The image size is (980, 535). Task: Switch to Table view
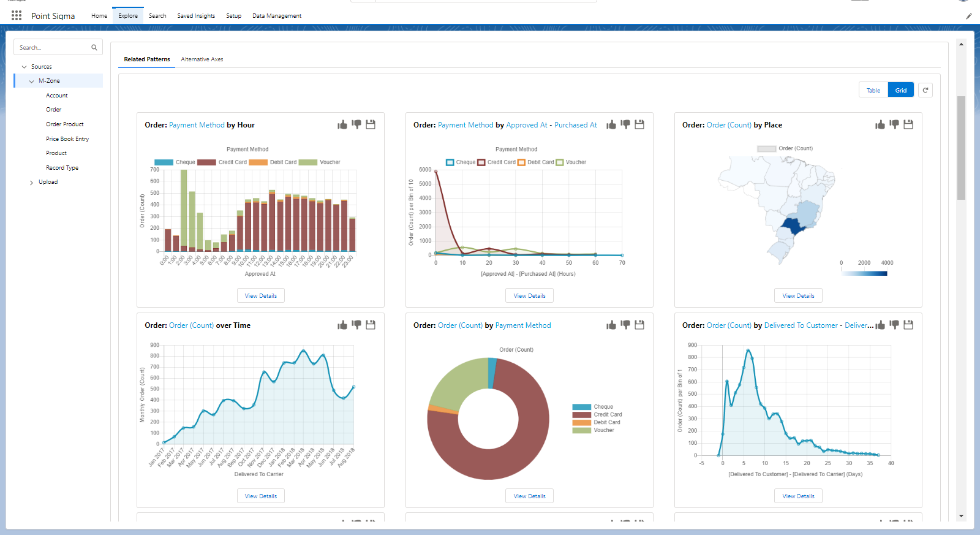point(873,90)
